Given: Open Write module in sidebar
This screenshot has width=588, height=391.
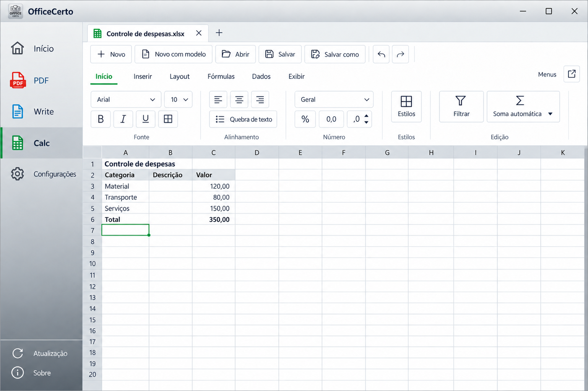Looking at the screenshot, I should pyautogui.click(x=41, y=112).
